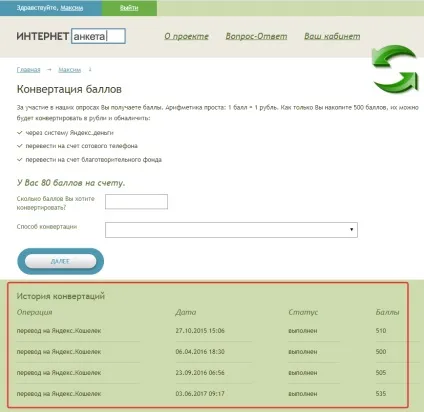424x412 pixels.
Task: Focus the points amount input field
Action: tap(136, 202)
